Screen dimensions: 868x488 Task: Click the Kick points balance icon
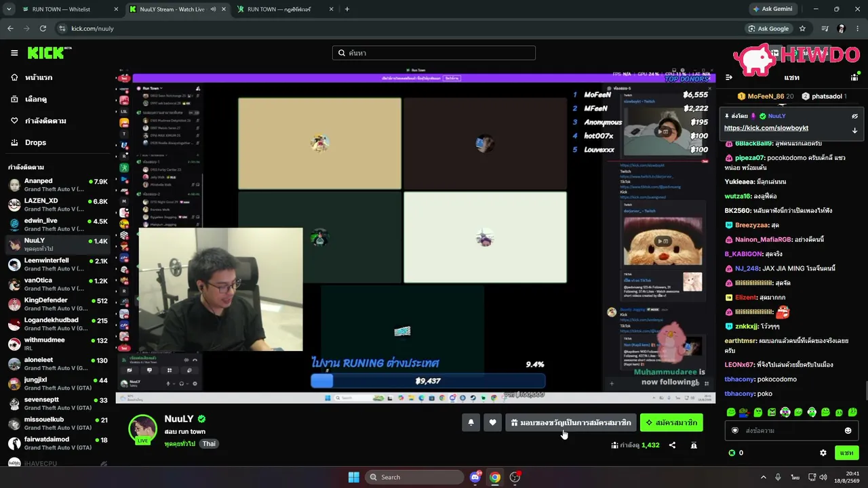[x=732, y=453]
